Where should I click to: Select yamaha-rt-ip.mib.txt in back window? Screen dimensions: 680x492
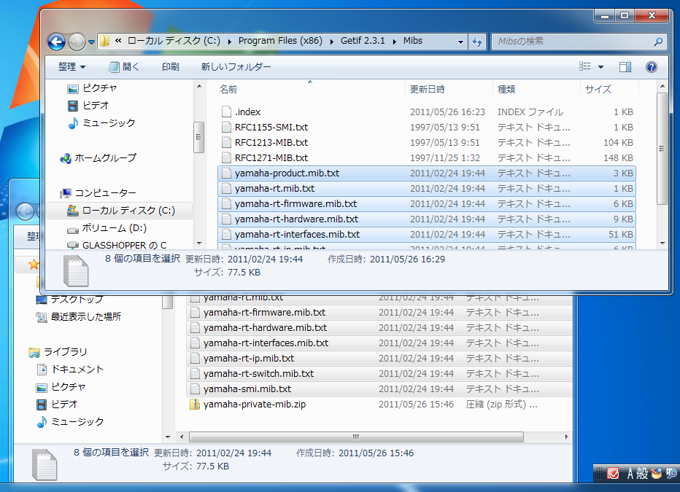pos(379,358)
